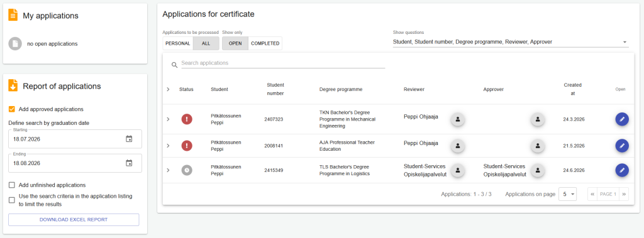
Task: Click AJA Professional Teacher Education cell
Action: click(347, 146)
